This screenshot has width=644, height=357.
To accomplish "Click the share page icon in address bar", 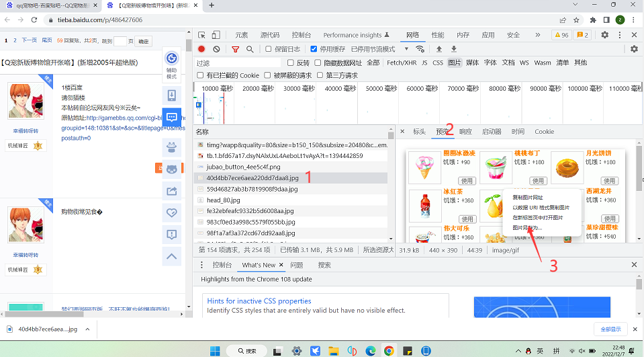I will point(563,19).
